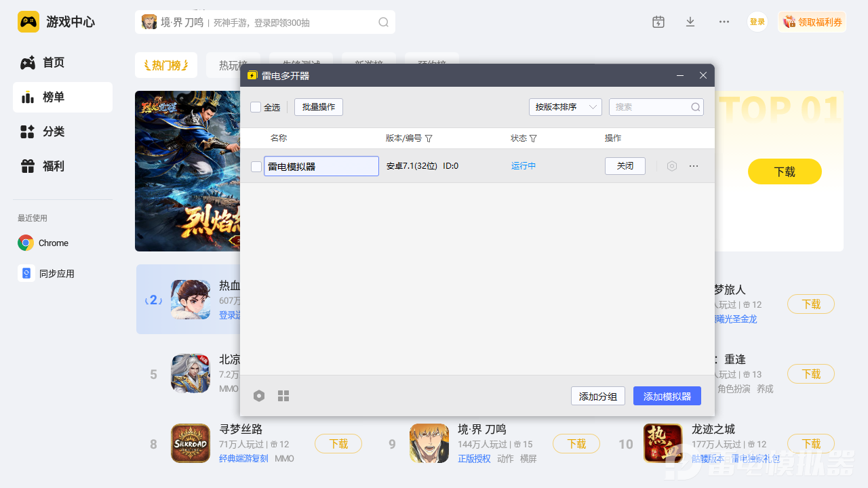Open the calendar check-in icon in top bar
868x488 pixels.
(x=658, y=22)
